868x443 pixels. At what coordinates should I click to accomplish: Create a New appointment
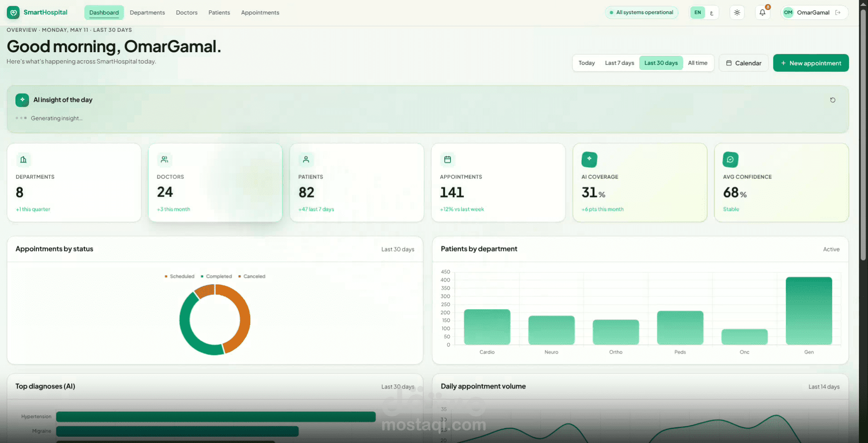pos(811,63)
